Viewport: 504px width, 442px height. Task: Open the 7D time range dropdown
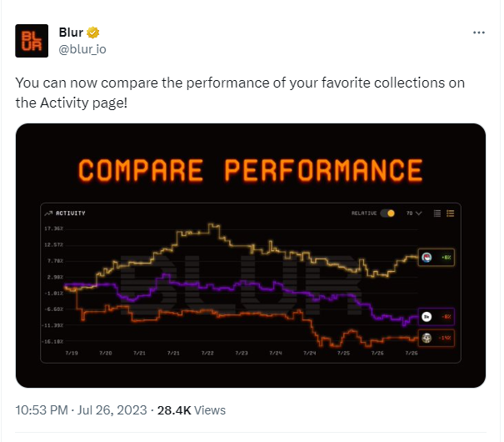pyautogui.click(x=414, y=213)
